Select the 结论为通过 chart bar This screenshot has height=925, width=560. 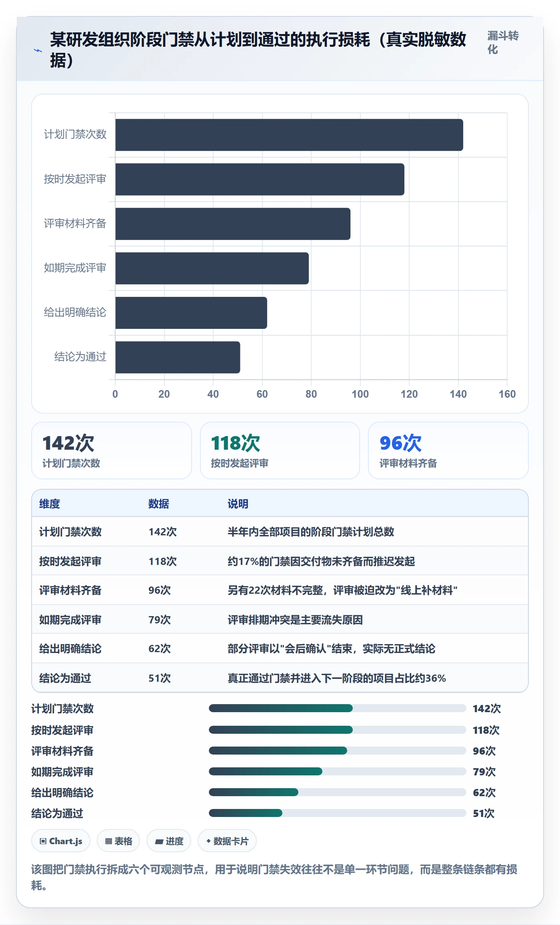point(178,357)
